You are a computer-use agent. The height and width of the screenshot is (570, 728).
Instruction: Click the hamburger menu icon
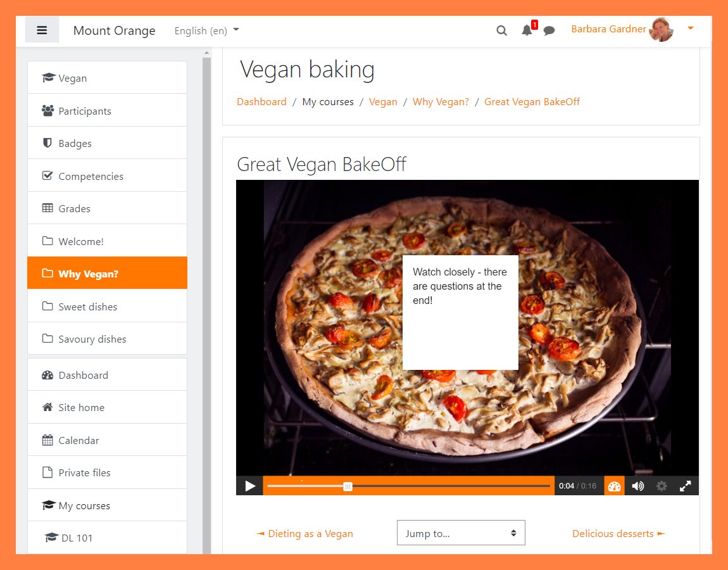pyautogui.click(x=42, y=30)
